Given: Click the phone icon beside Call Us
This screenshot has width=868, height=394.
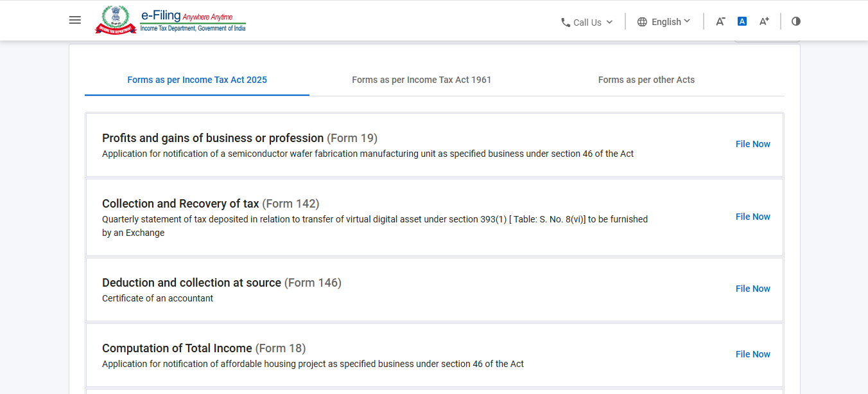Looking at the screenshot, I should click(566, 22).
